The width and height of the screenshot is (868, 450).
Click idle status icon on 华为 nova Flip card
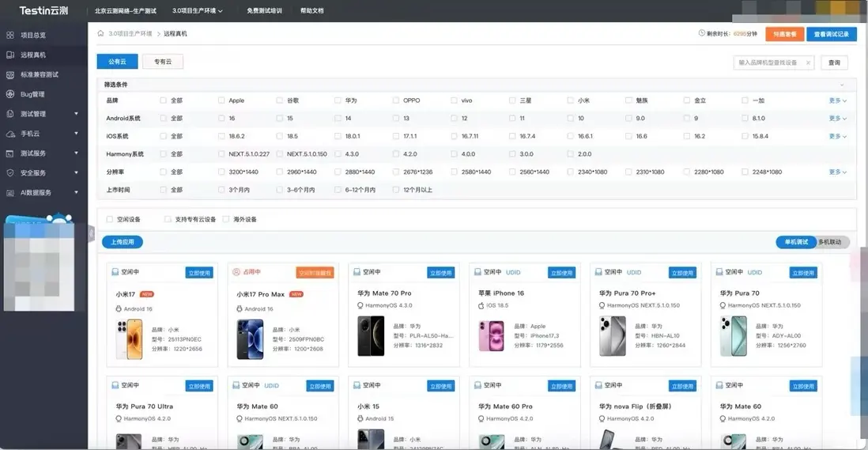coord(598,384)
